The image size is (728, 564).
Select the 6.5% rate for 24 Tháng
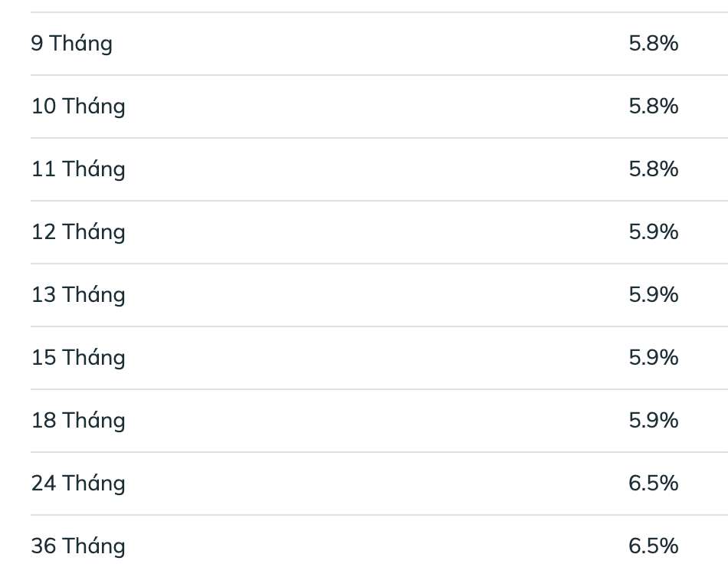pyautogui.click(x=653, y=484)
